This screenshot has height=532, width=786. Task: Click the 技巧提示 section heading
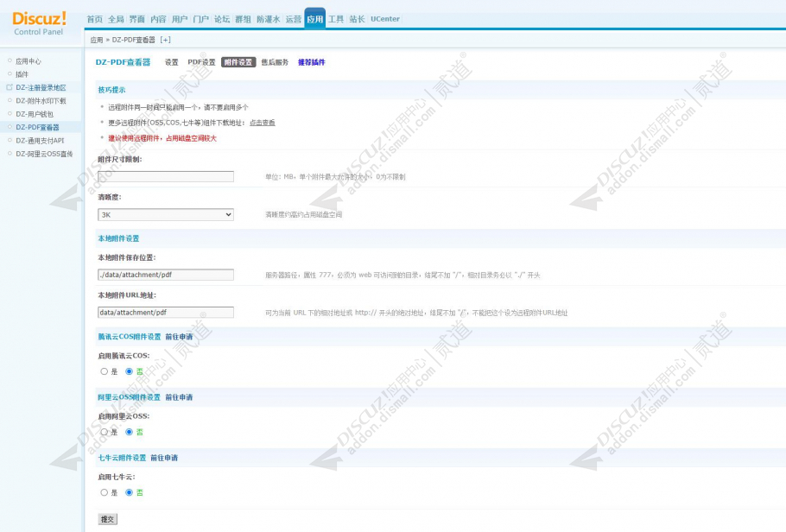click(x=111, y=90)
